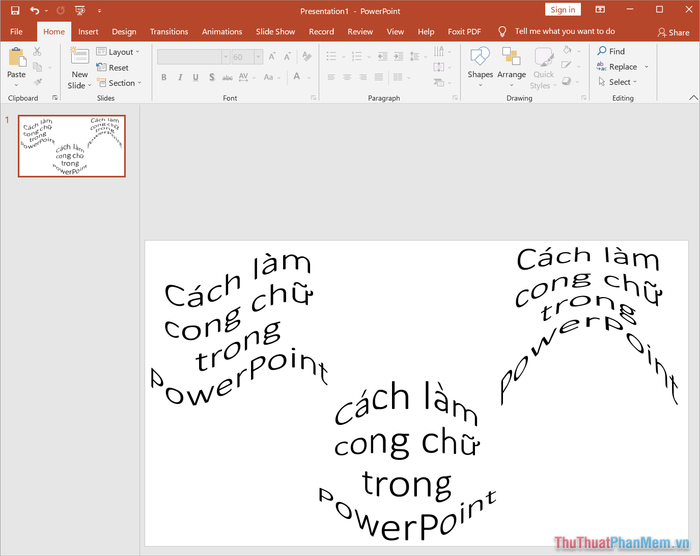This screenshot has height=556, width=700.
Task: Toggle Strikethrough formatting
Action: tap(227, 78)
